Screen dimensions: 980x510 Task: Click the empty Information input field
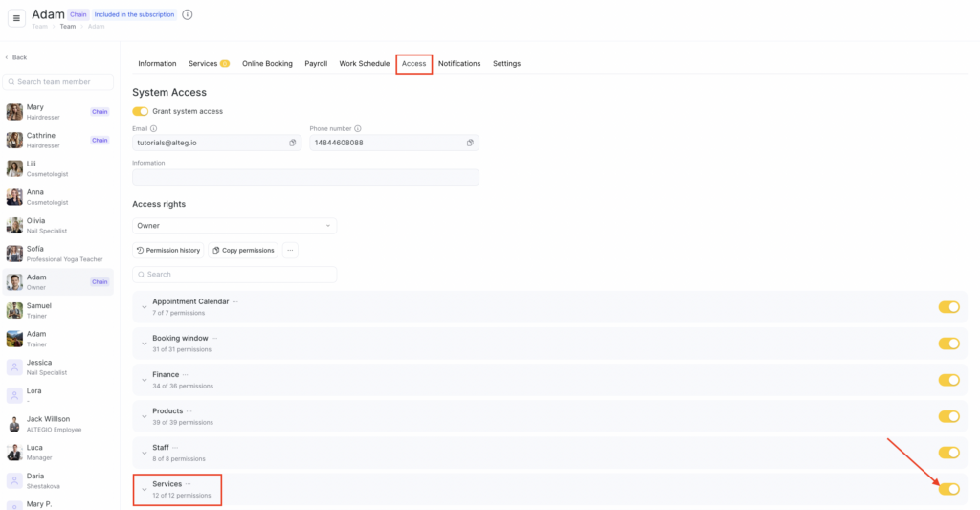point(305,177)
